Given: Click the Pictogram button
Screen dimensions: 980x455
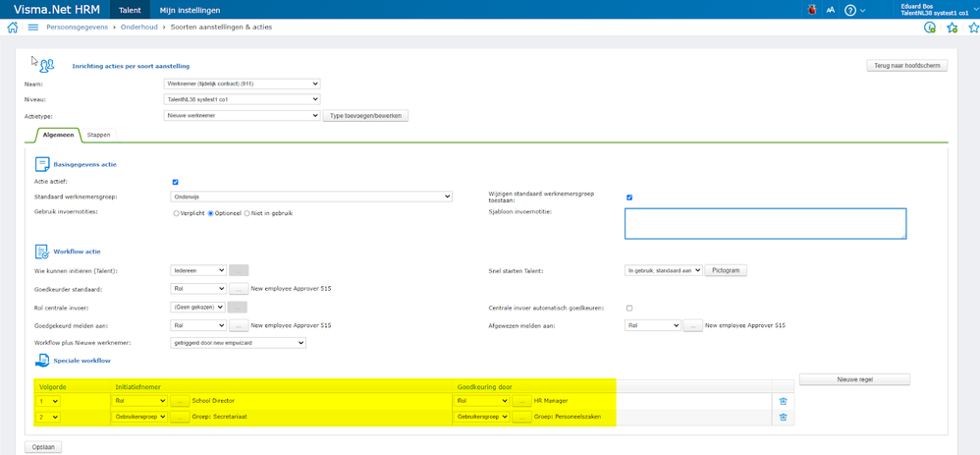Looking at the screenshot, I should [x=726, y=270].
